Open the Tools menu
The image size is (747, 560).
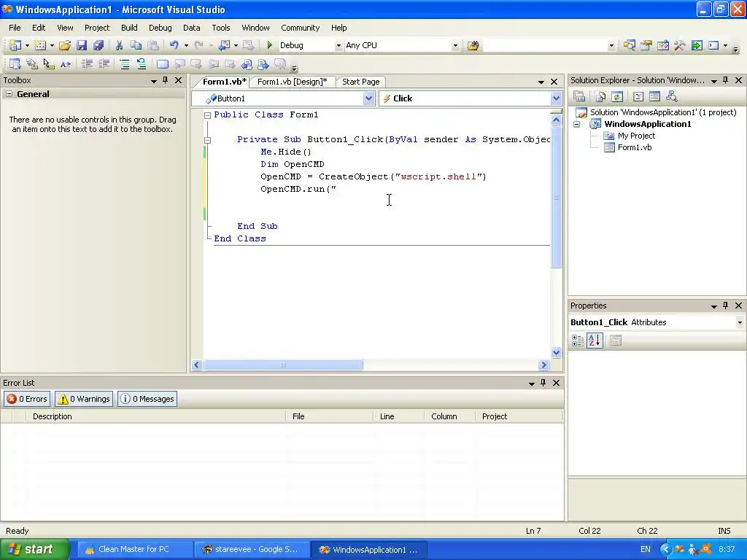220,28
